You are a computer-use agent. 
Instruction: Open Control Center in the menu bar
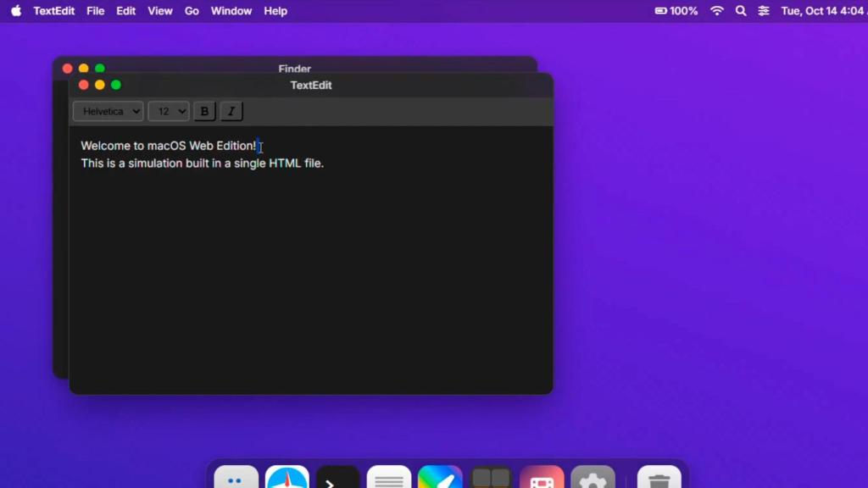pyautogui.click(x=763, y=11)
